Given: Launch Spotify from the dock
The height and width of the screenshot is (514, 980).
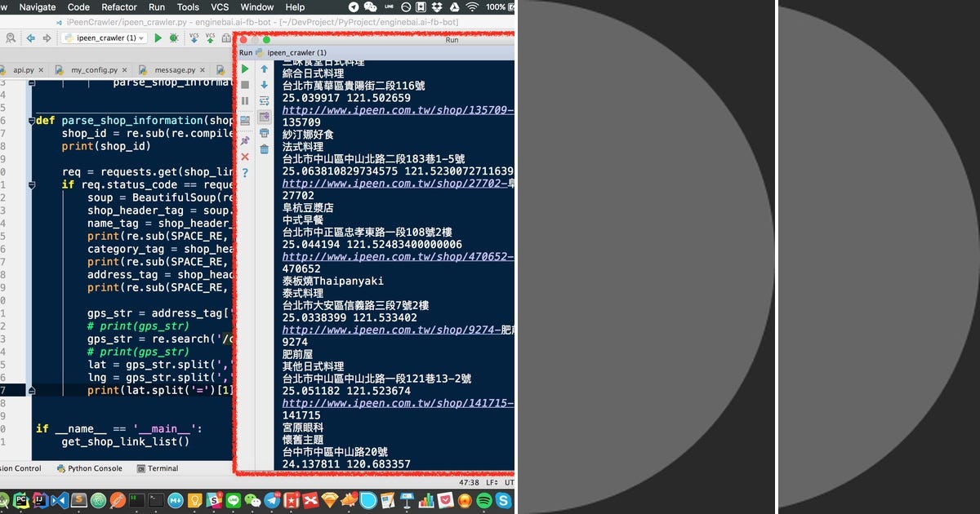Looking at the screenshot, I should pos(483,502).
